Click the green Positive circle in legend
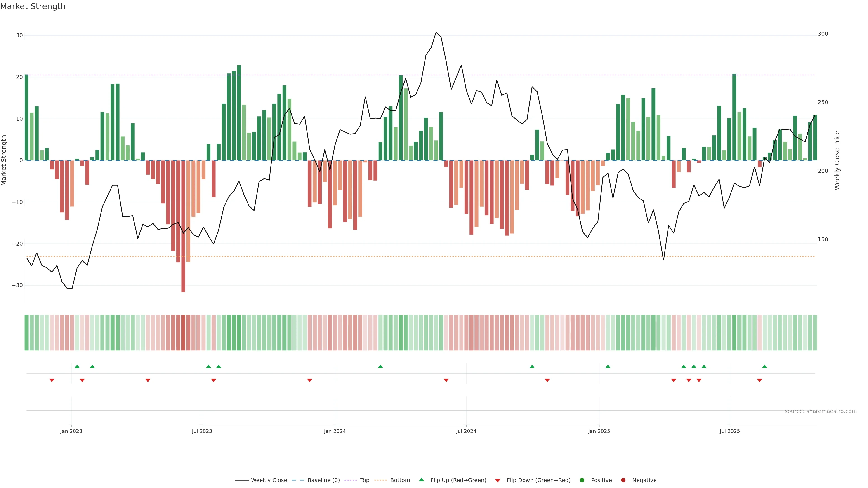Screen dimensions: 868x488 coord(582,480)
